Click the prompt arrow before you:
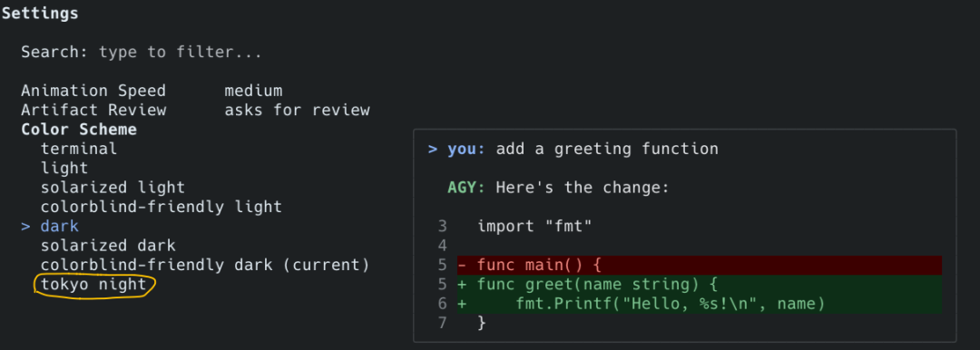Viewport: 980px width, 350px height. [x=433, y=150]
